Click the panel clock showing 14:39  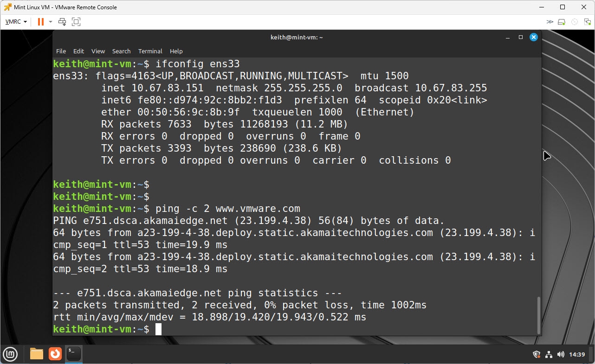[577, 355]
